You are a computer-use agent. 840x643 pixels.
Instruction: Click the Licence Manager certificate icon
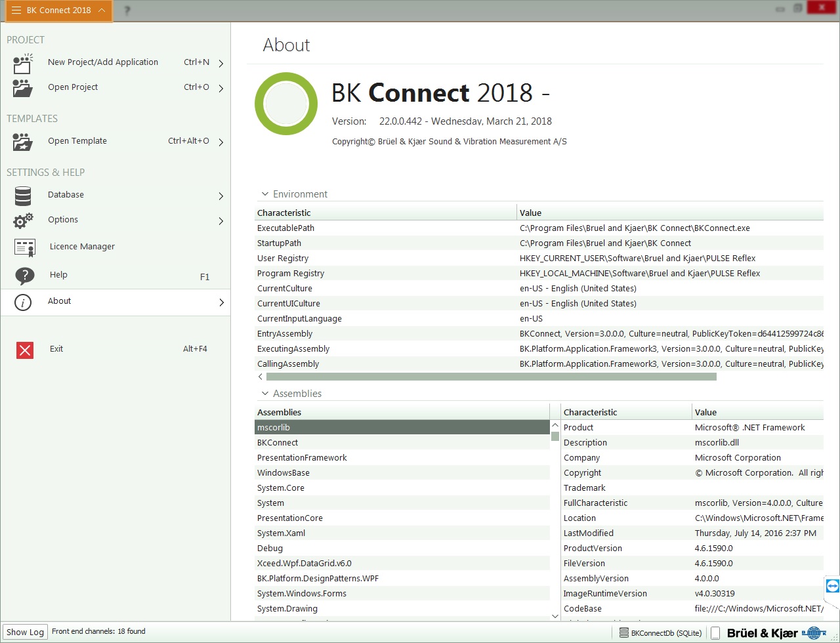(x=24, y=247)
